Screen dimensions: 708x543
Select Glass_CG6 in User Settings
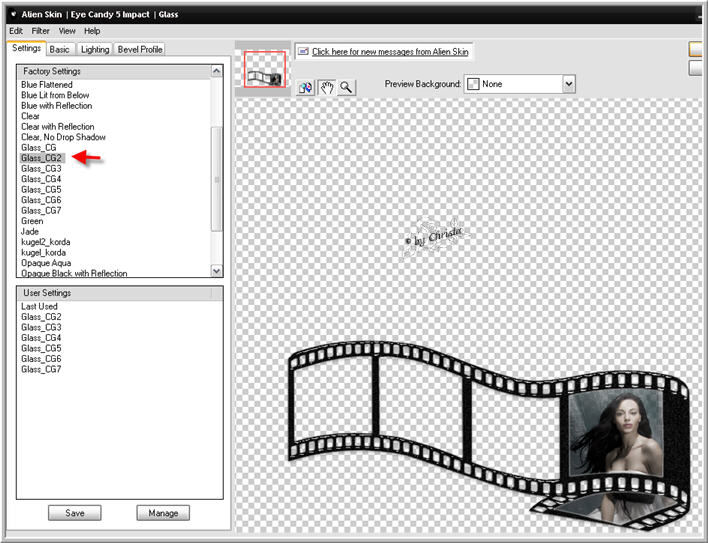tap(41, 359)
